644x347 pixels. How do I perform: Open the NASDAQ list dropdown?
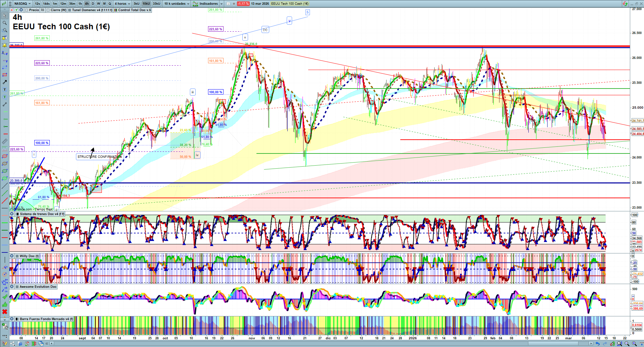point(23,4)
